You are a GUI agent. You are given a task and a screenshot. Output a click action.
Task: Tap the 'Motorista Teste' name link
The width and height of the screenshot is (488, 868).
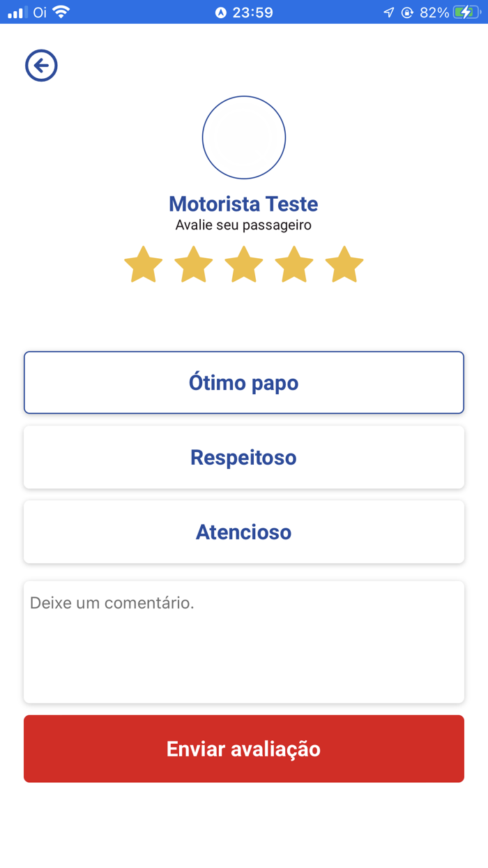pyautogui.click(x=243, y=203)
